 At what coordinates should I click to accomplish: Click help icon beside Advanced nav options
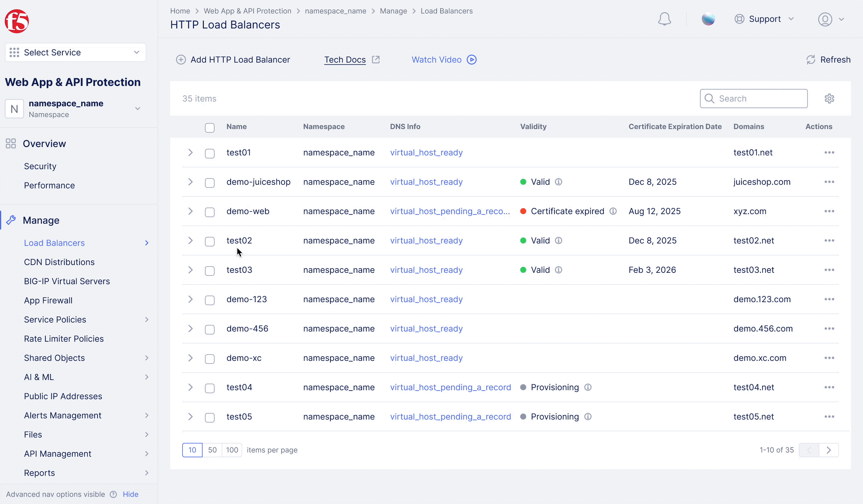pos(113,494)
